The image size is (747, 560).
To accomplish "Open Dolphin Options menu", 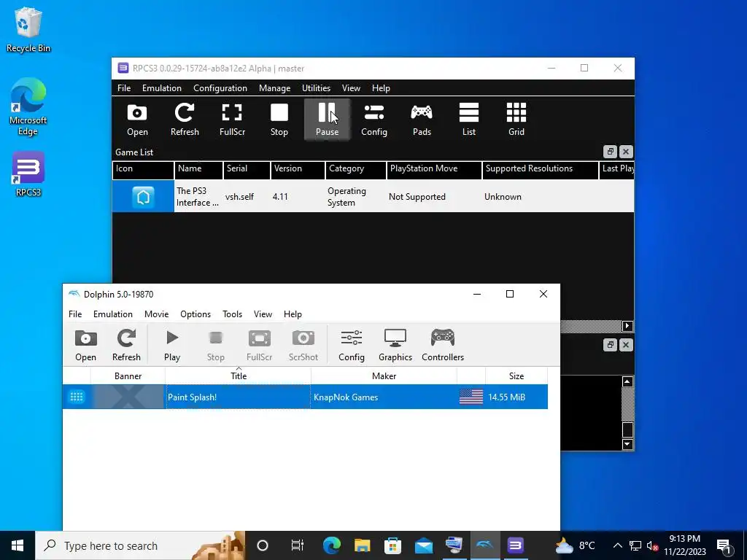I will pyautogui.click(x=196, y=314).
